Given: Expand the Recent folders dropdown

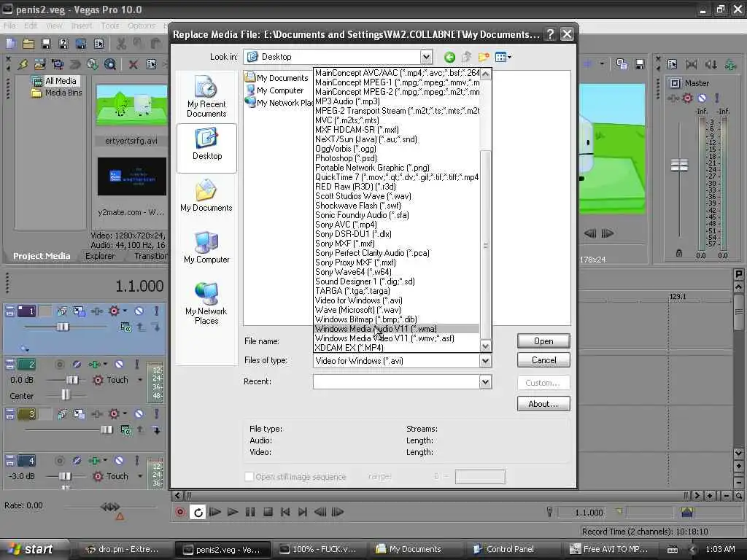Looking at the screenshot, I should pyautogui.click(x=485, y=381).
